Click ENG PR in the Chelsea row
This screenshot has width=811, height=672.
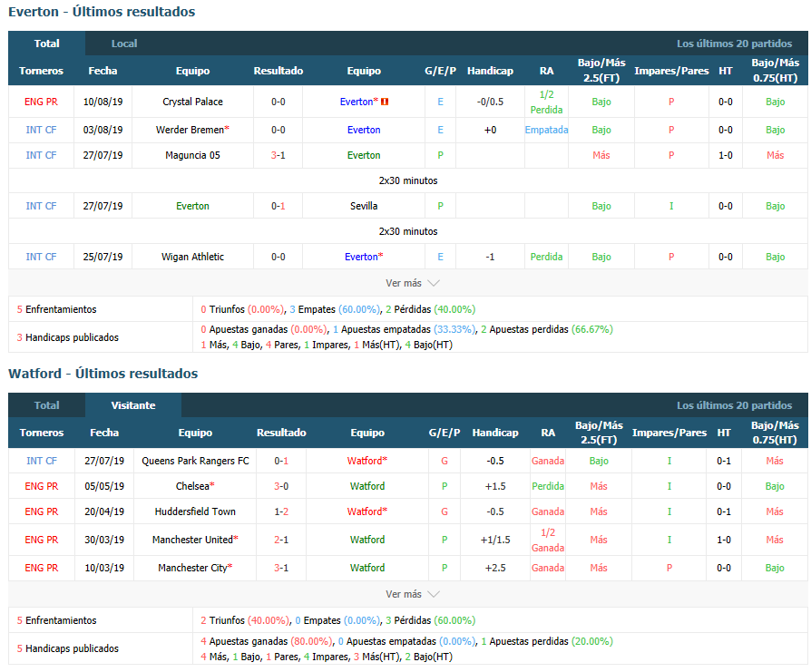tap(42, 486)
